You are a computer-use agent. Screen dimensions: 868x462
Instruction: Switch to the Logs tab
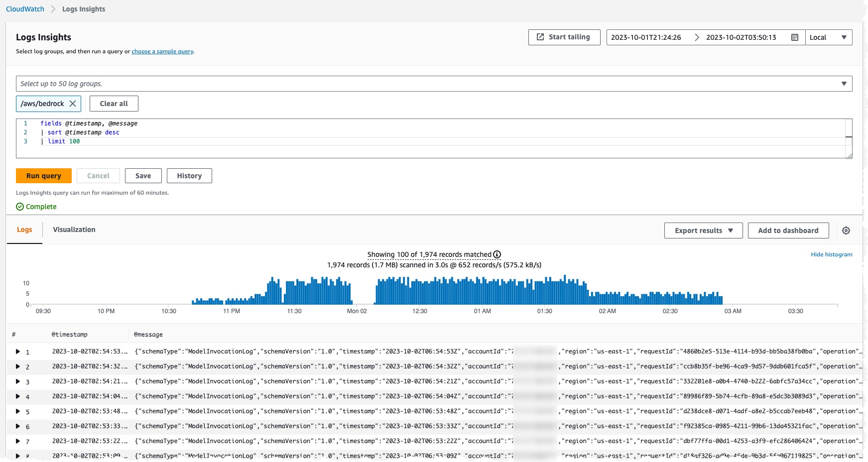pyautogui.click(x=24, y=230)
